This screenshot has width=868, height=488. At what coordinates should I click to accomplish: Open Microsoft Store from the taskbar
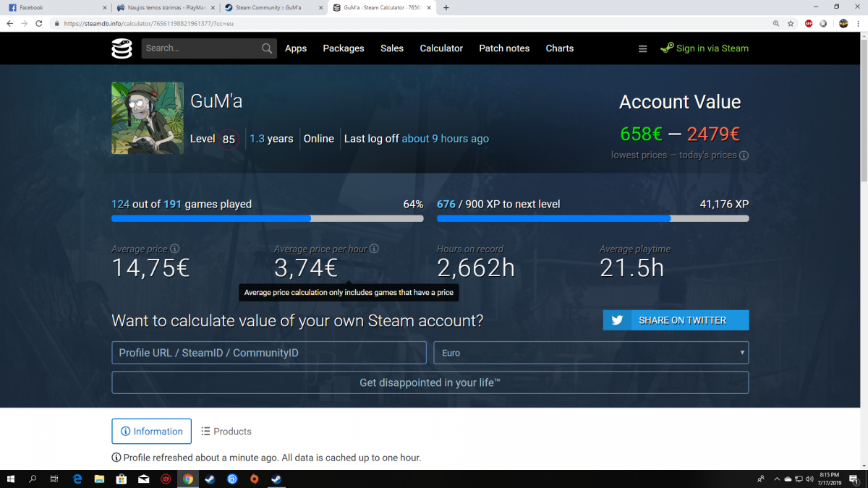[x=122, y=479]
